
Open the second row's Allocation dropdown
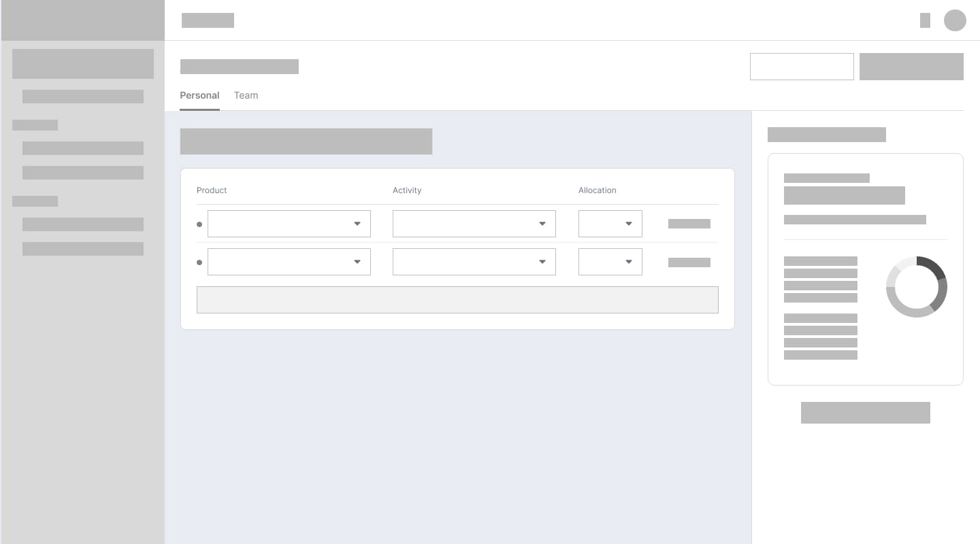tap(610, 262)
